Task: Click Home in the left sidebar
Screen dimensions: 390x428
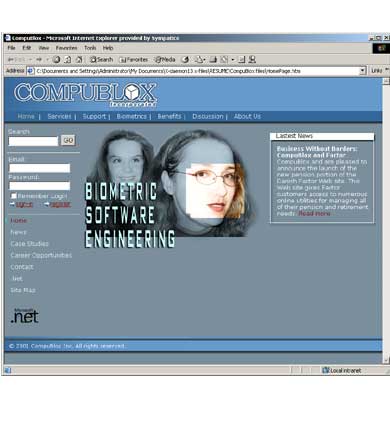Action: 18,221
